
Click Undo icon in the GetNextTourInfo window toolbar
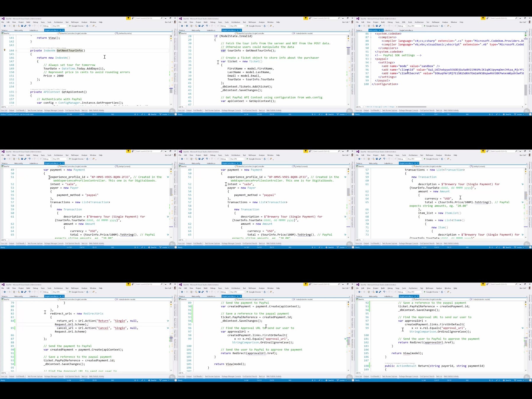pos(29,26)
